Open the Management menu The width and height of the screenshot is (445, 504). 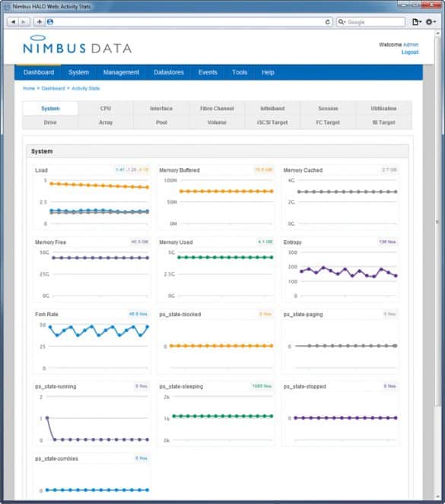121,72
